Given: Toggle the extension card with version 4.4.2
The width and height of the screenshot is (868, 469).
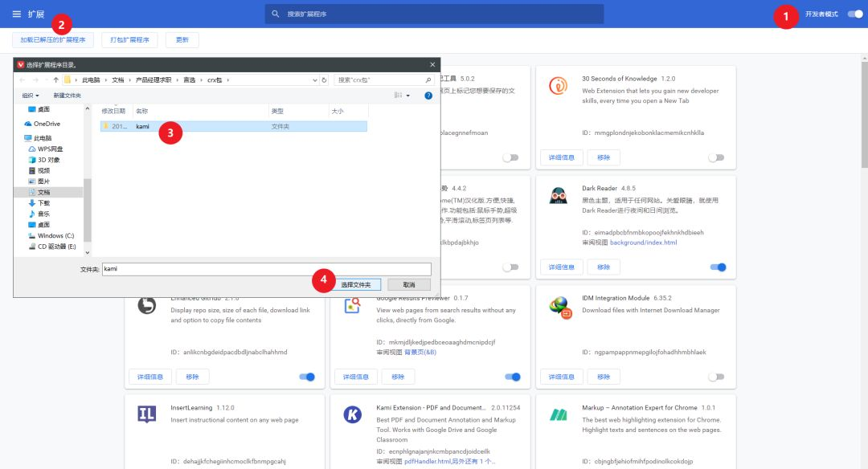Looking at the screenshot, I should pos(510,267).
